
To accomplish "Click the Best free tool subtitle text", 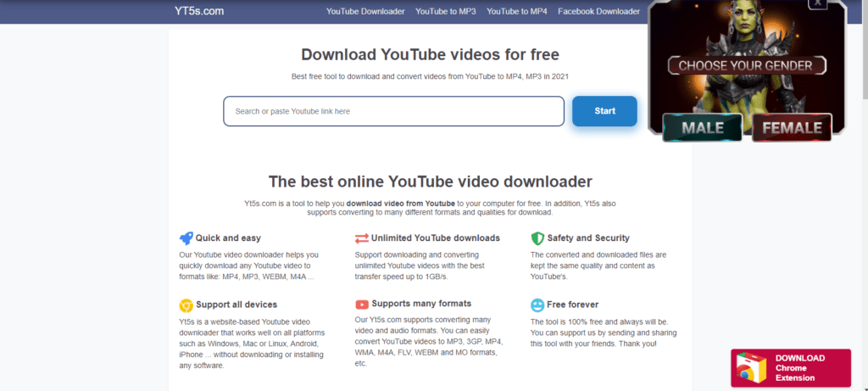I will tap(430, 76).
